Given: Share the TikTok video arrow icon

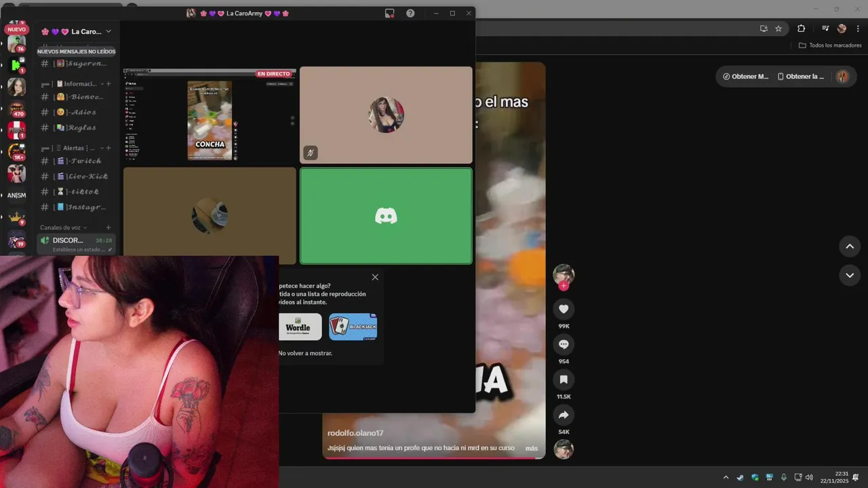Looking at the screenshot, I should (x=564, y=415).
